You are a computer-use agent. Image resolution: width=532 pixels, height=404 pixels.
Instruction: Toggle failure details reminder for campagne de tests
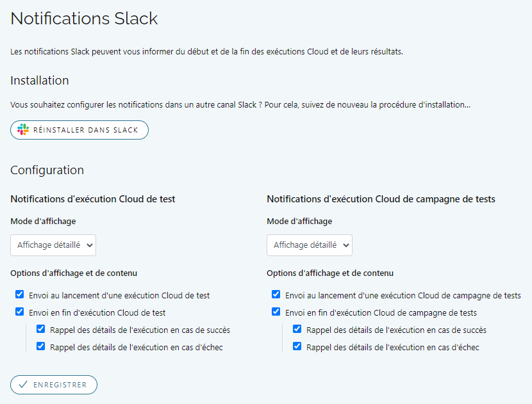[297, 347]
